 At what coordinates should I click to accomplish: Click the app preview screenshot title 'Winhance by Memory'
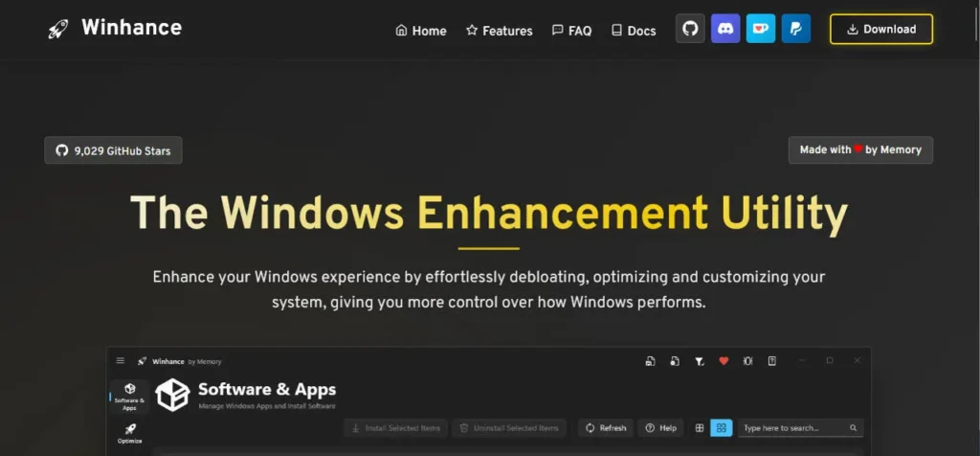[187, 361]
